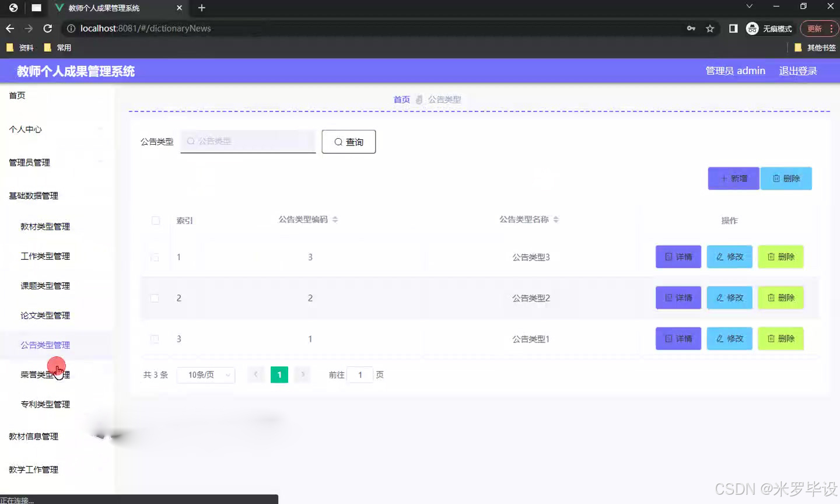Click 删除 for 公告类型1 row
This screenshot has width=840, height=504.
780,338
